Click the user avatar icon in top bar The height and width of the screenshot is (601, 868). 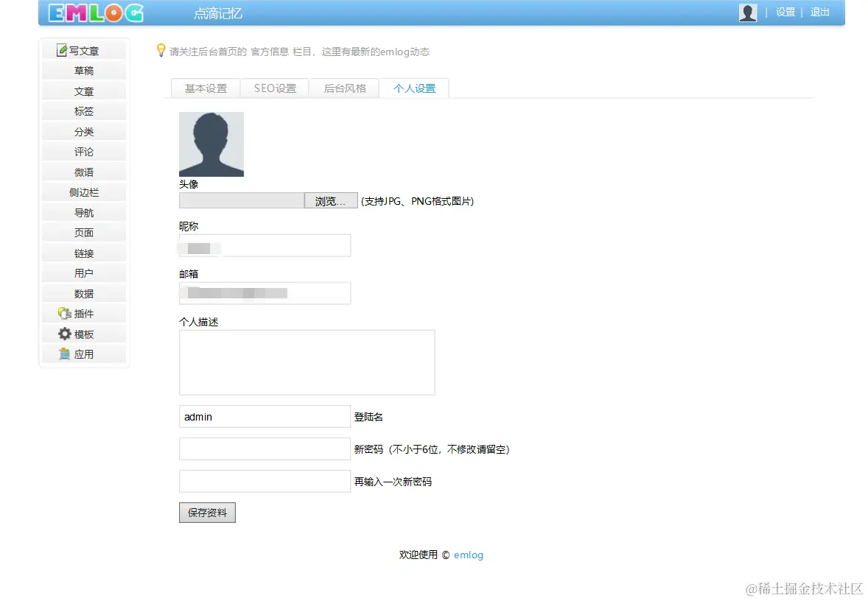point(747,12)
